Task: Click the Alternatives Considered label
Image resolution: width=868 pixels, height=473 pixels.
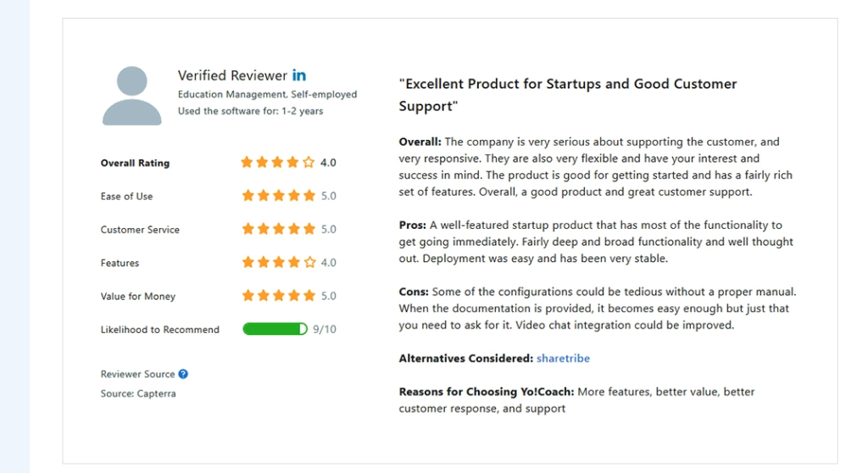Action: pyautogui.click(x=465, y=359)
